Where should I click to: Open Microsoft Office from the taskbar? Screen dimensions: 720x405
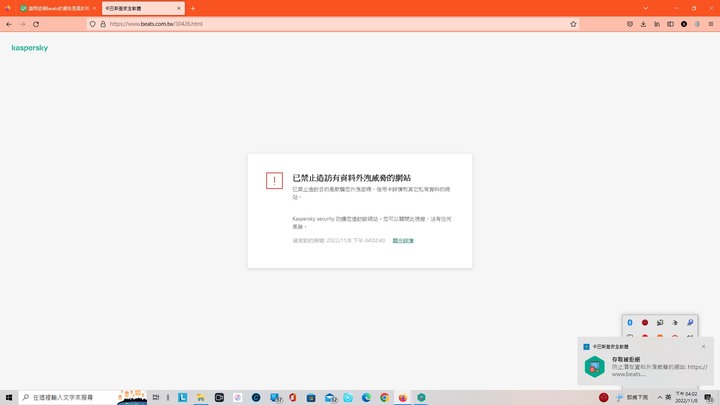[292, 397]
